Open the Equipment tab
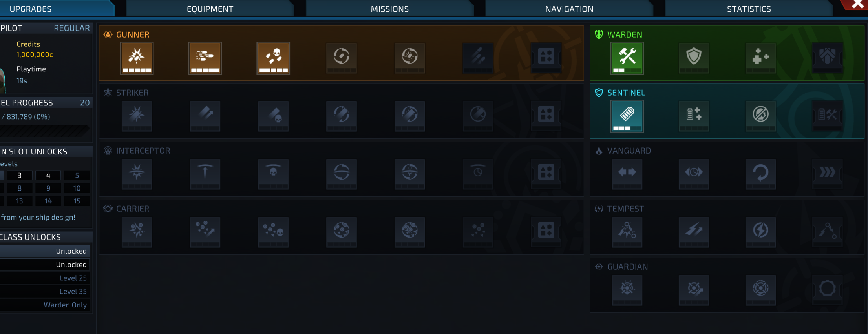Screen dimensions: 868x334 pyautogui.click(x=210, y=9)
